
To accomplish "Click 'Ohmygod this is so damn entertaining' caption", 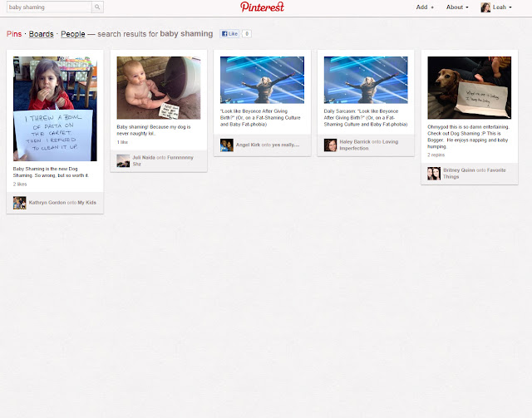I will tap(469, 137).
